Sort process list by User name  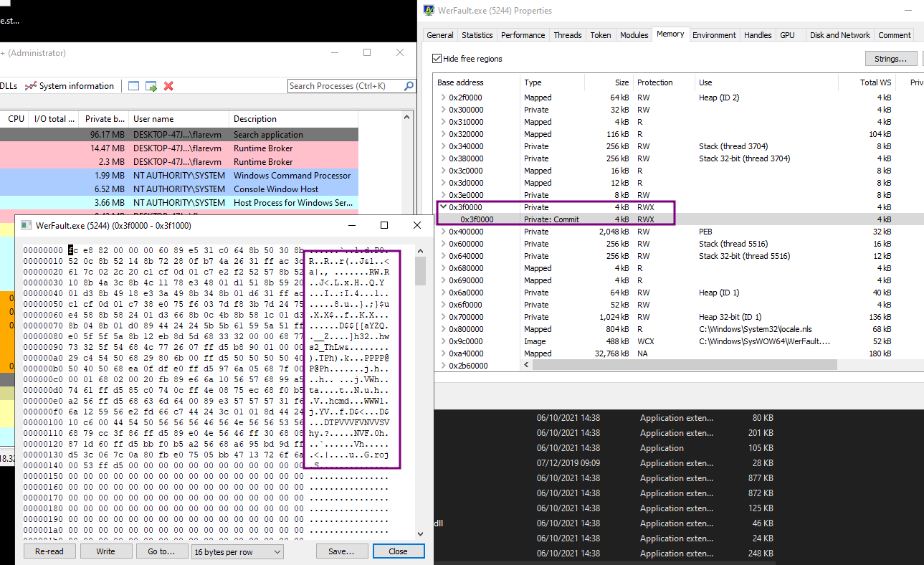(x=179, y=119)
